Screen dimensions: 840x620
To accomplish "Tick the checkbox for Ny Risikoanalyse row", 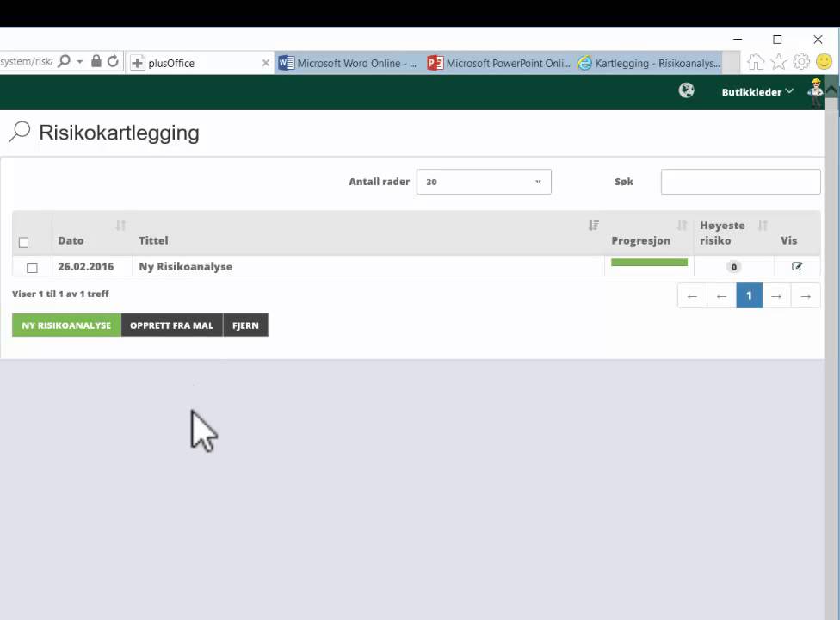I will (32, 268).
